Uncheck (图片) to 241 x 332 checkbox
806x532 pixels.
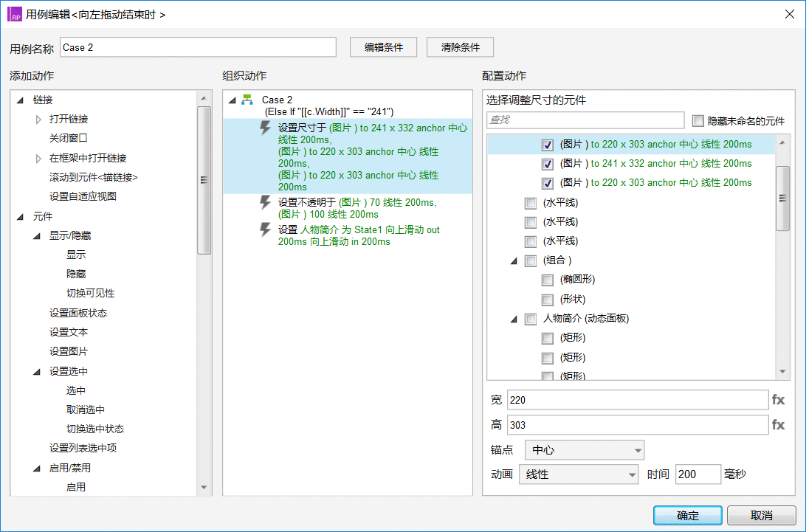[548, 164]
